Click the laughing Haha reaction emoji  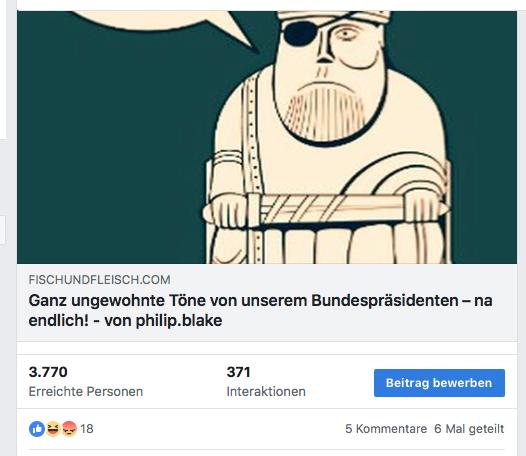tap(53, 428)
